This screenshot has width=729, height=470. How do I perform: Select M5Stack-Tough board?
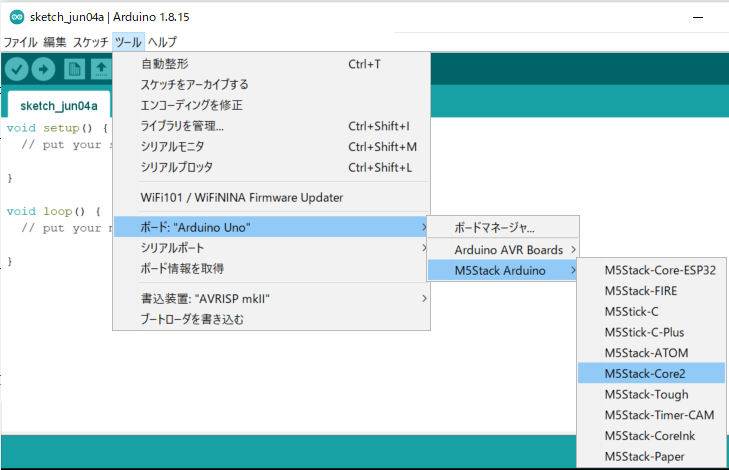651,394
